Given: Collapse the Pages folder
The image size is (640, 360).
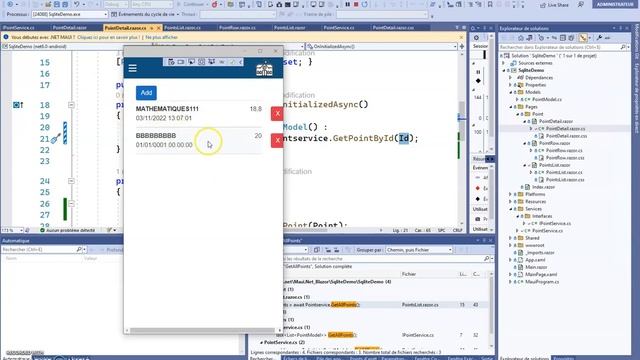Looking at the screenshot, I should click(510, 107).
